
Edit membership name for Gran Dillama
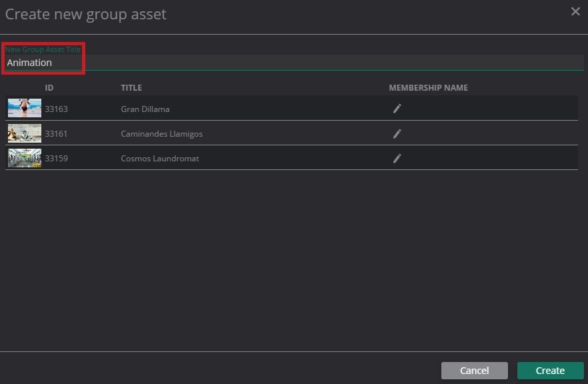(397, 109)
